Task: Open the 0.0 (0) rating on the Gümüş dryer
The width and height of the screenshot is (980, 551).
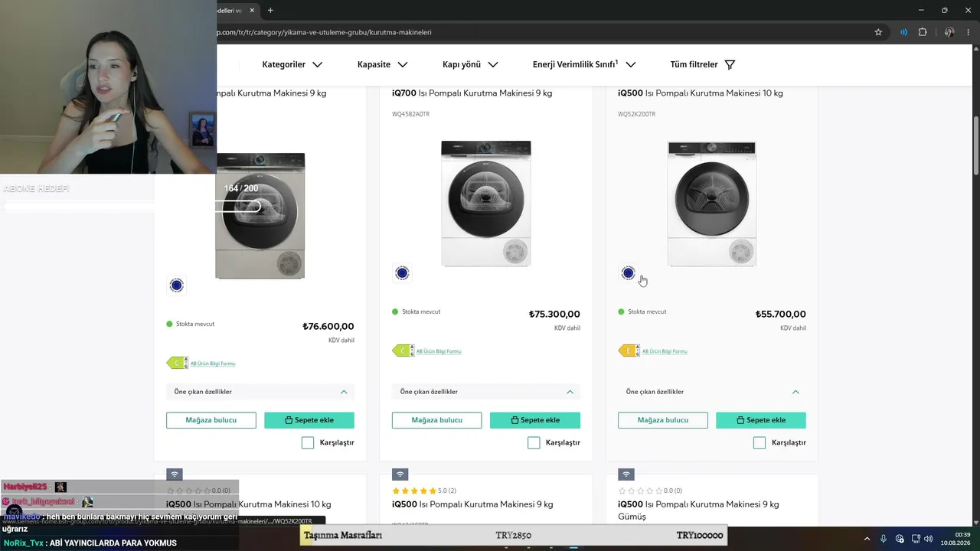Action: pyautogui.click(x=650, y=491)
